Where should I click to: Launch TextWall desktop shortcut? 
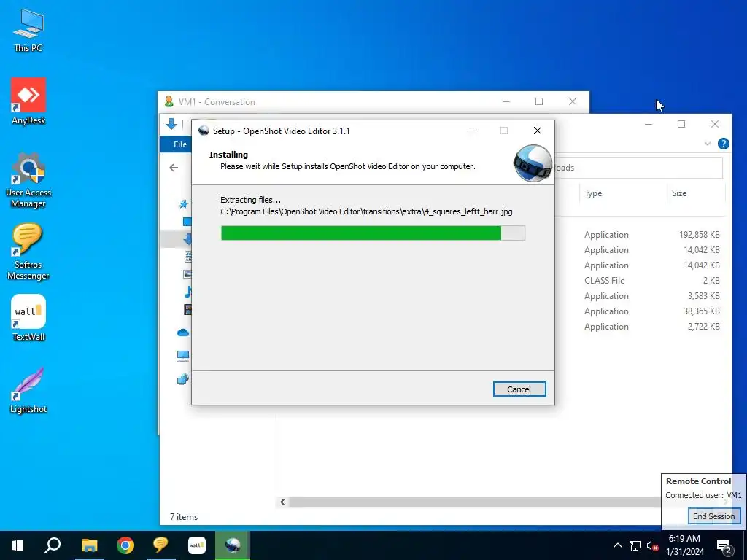pyautogui.click(x=28, y=318)
